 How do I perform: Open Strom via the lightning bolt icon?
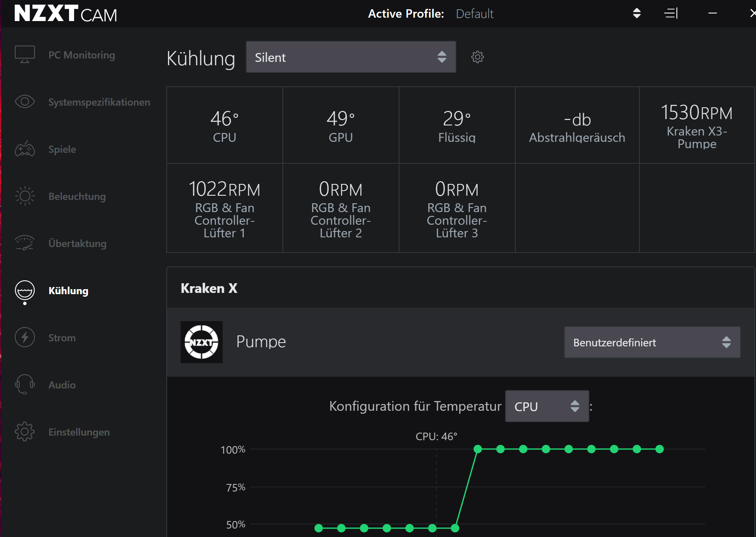click(25, 338)
